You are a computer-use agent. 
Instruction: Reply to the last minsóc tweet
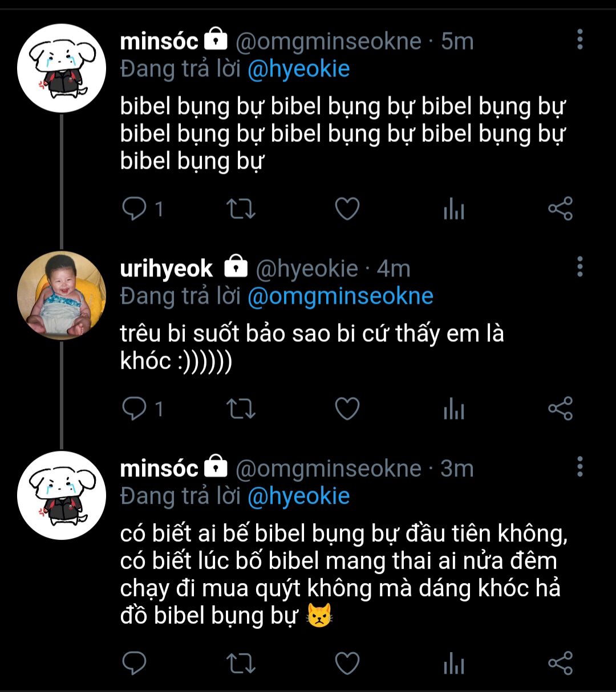click(x=135, y=663)
